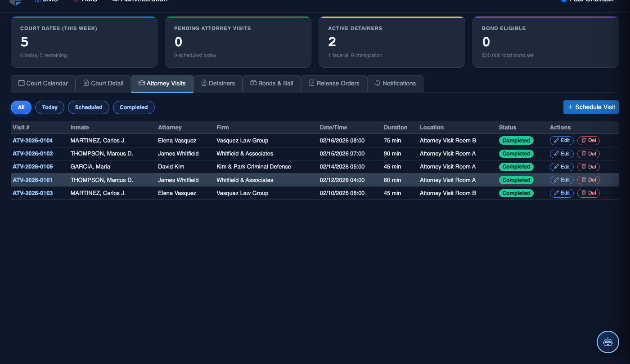Show only Completed visits
Screen dimensions: 630x364
134,107
